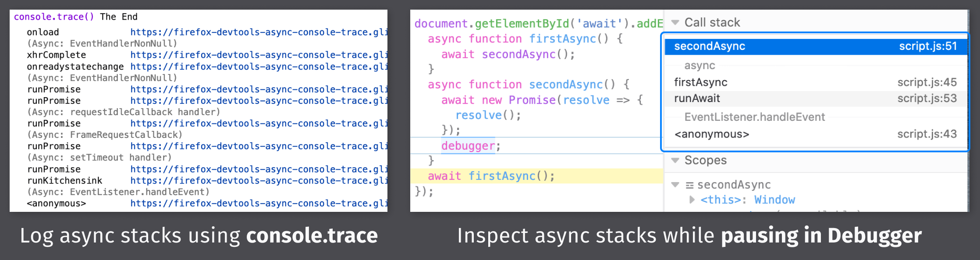Select the <anonymous> frame at script.js:43
Viewport: 980px width, 260px height.
816,134
